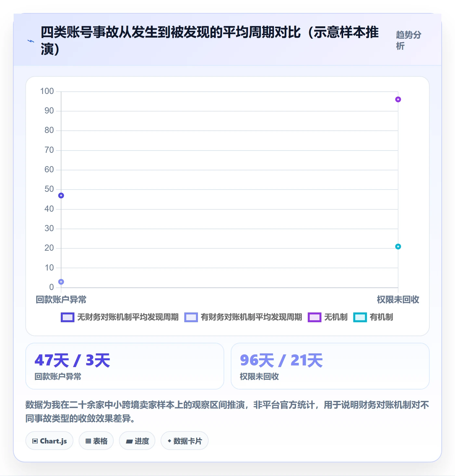Click the 进度 tag chip
Image resolution: width=455 pixels, height=476 pixels.
[137, 441]
